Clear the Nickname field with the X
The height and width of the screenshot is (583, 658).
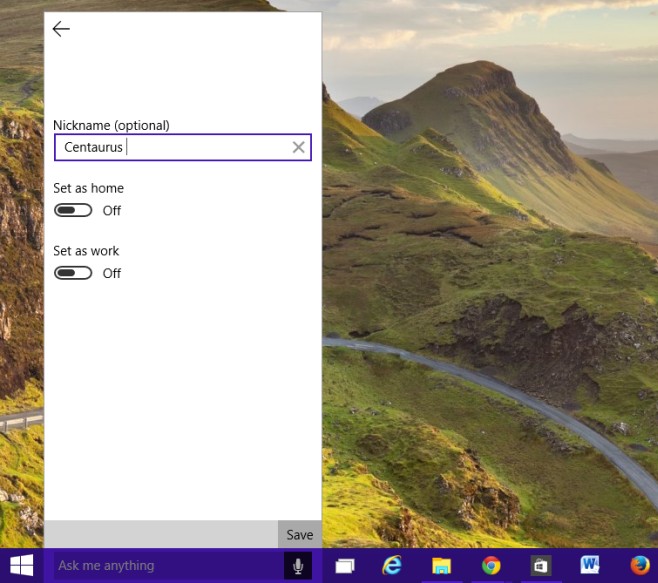298,148
